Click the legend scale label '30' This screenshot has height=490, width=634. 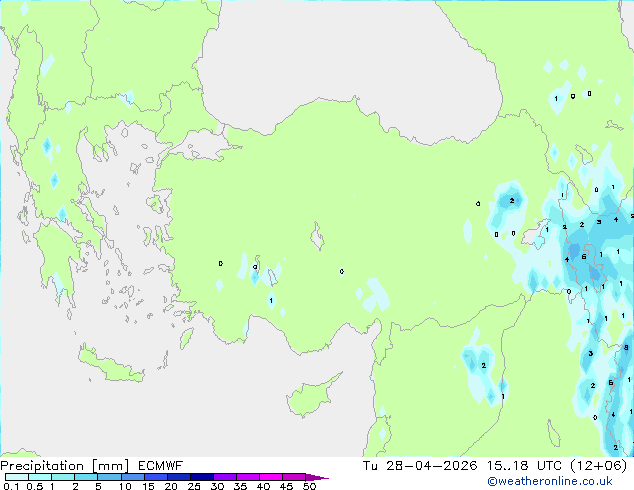[217, 486]
